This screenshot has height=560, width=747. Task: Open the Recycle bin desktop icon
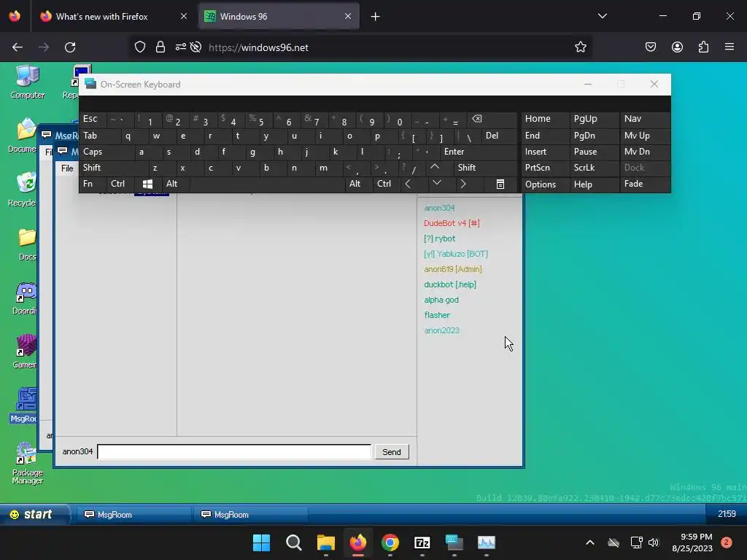click(24, 190)
